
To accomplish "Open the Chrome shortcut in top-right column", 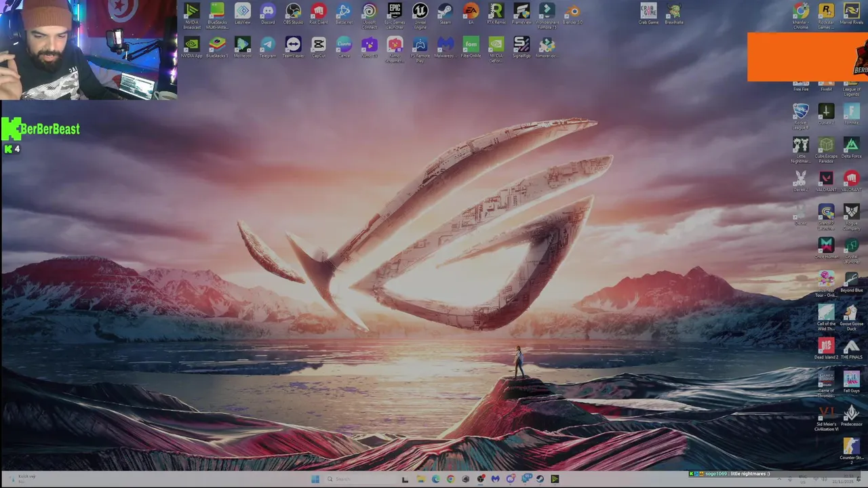I will coord(801,16).
